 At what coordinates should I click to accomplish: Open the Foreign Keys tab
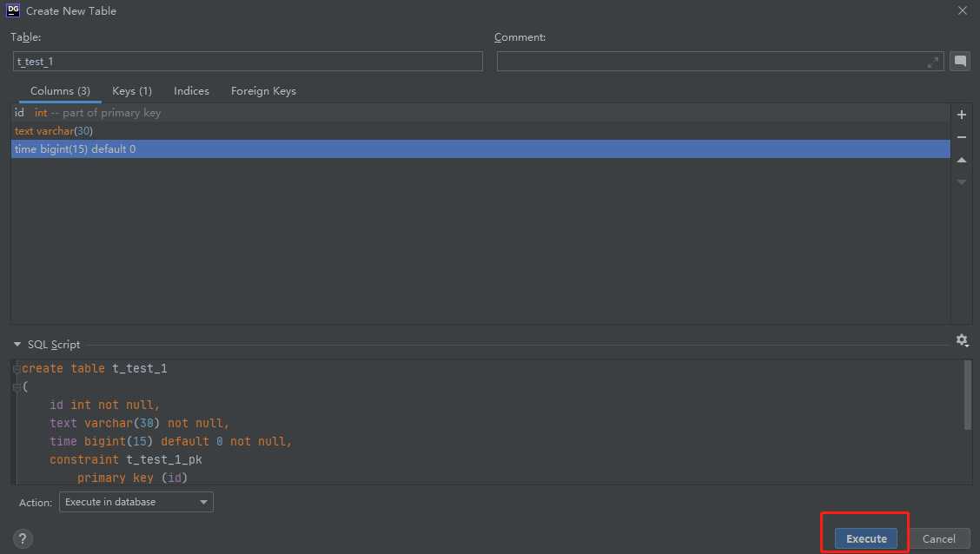click(264, 91)
